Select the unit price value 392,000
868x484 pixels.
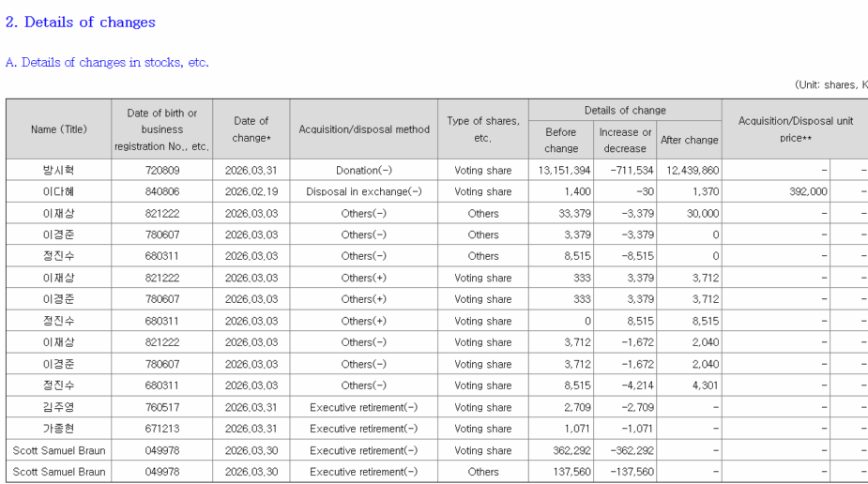(x=801, y=191)
